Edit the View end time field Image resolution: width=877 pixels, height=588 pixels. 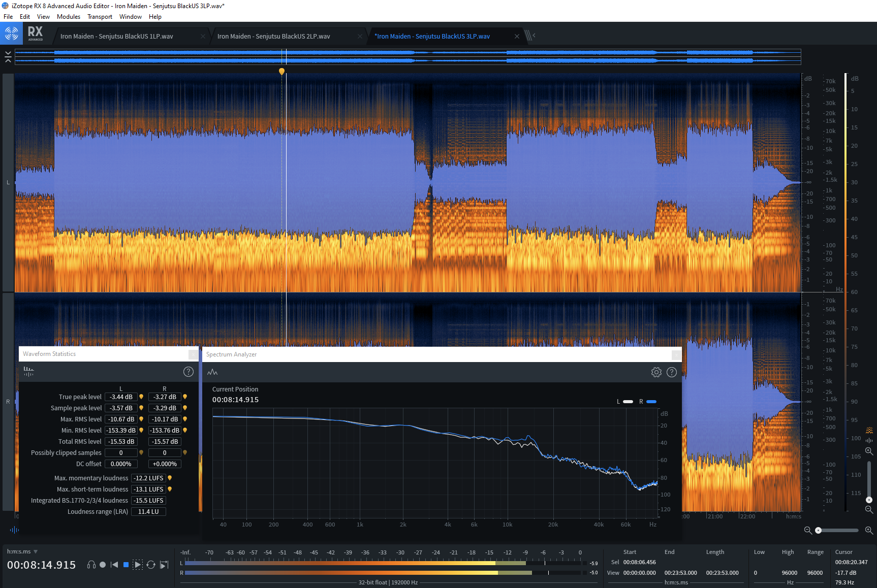coord(680,573)
